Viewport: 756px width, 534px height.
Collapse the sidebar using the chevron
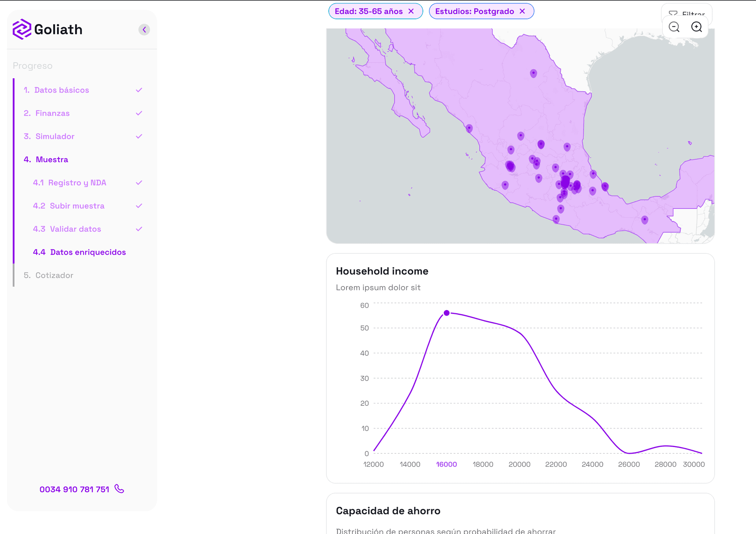(x=144, y=29)
